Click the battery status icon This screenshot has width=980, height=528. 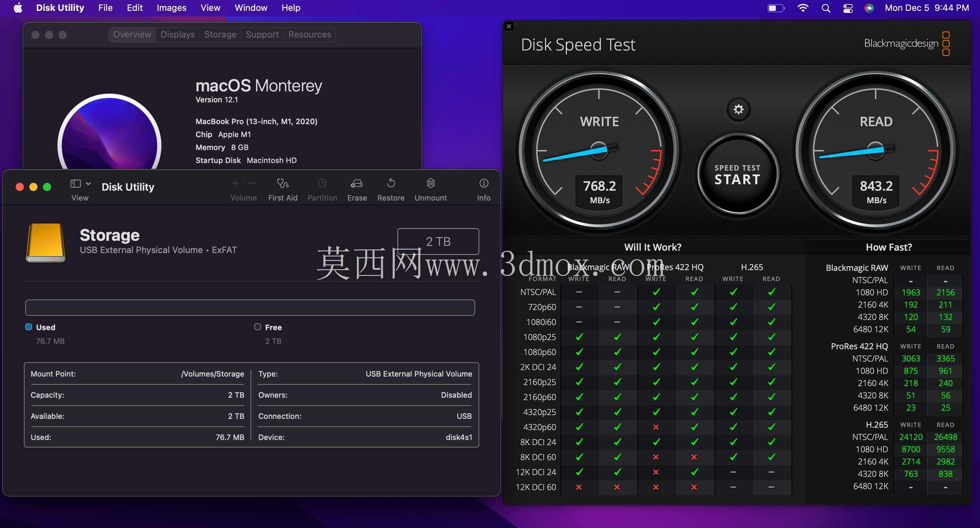pos(776,8)
